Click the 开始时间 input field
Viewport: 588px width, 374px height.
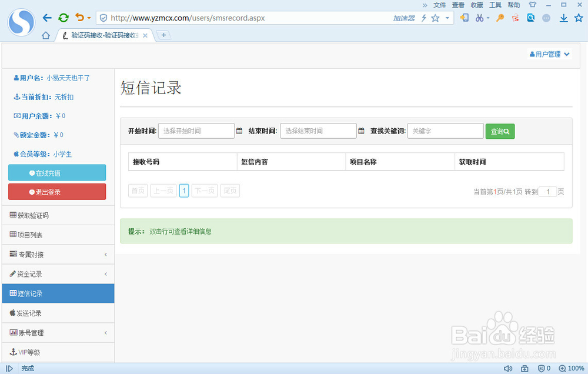pyautogui.click(x=196, y=131)
